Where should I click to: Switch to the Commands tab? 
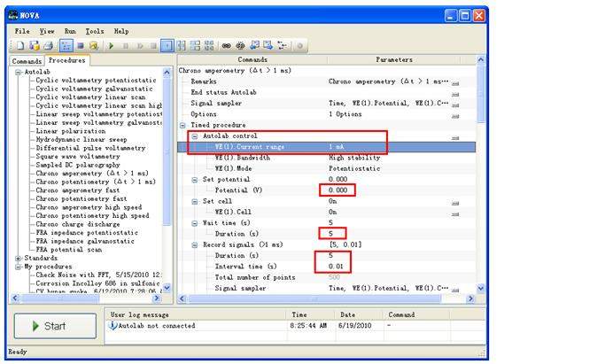[x=27, y=61]
